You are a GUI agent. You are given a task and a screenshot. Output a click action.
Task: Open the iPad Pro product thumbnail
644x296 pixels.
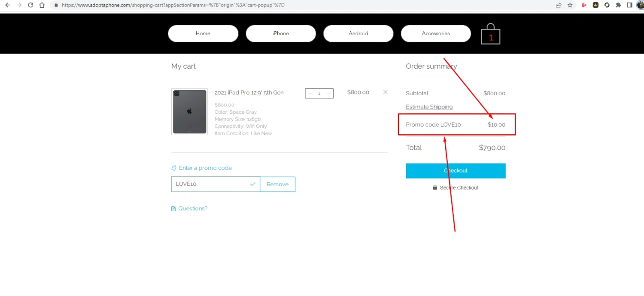pos(189,112)
